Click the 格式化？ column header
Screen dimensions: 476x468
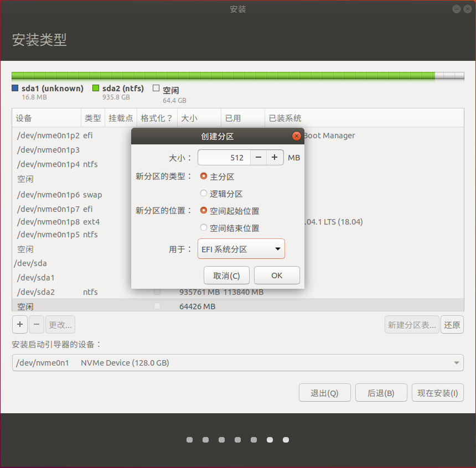coord(157,118)
